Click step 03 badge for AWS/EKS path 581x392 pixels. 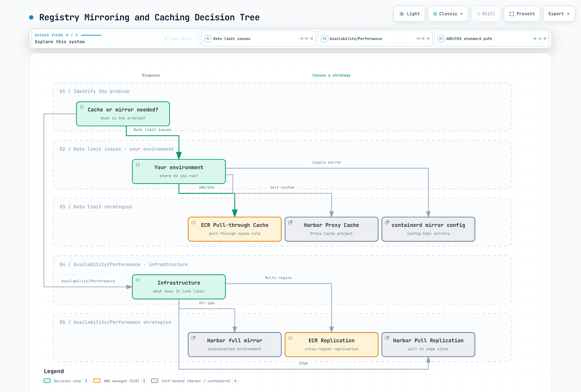(441, 38)
